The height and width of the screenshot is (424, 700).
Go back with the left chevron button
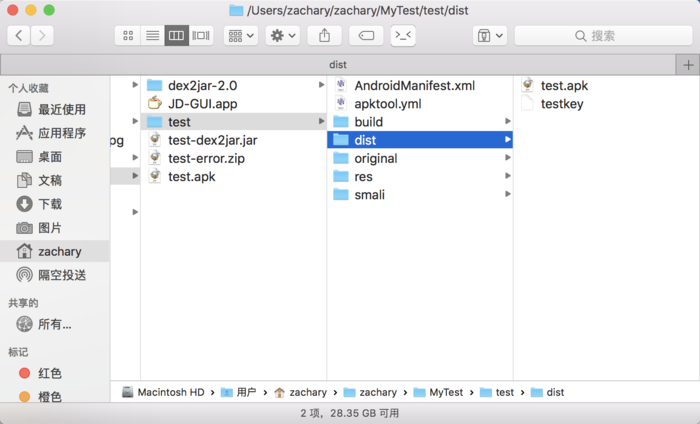(x=19, y=35)
